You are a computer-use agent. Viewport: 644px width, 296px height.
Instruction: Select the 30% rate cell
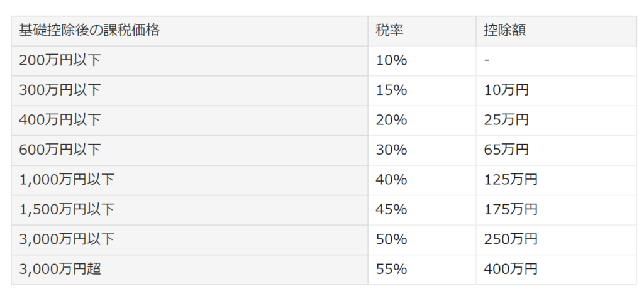[422, 150]
